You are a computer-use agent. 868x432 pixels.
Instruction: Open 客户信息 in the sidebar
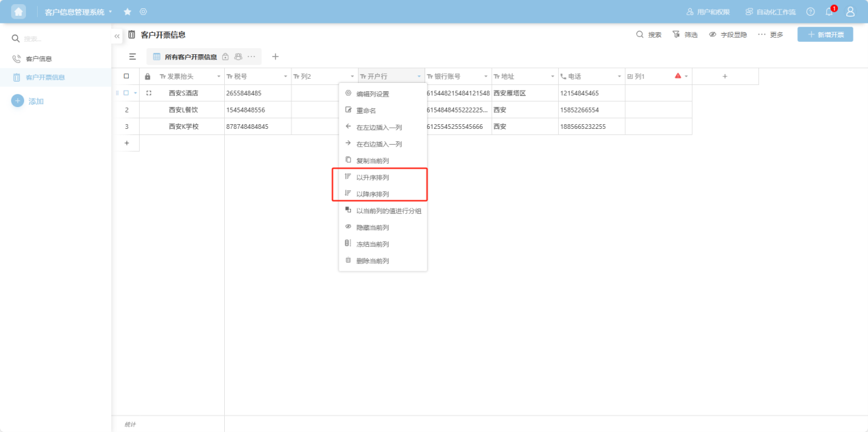38,59
